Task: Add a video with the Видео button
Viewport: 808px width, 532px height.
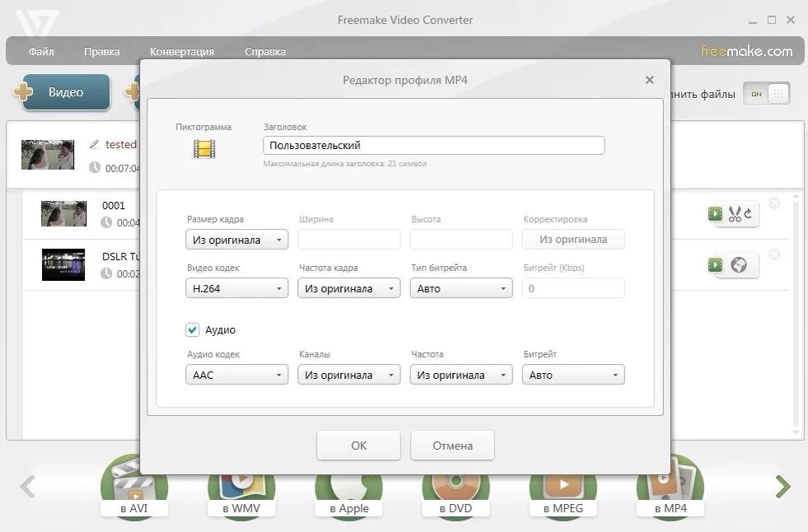Action: pyautogui.click(x=66, y=92)
